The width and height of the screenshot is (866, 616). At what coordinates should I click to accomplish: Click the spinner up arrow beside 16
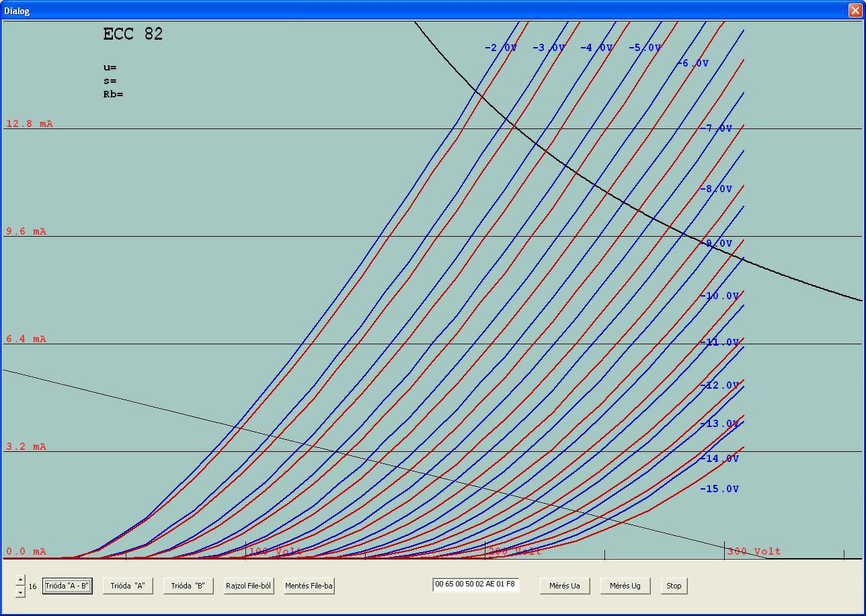click(x=20, y=580)
